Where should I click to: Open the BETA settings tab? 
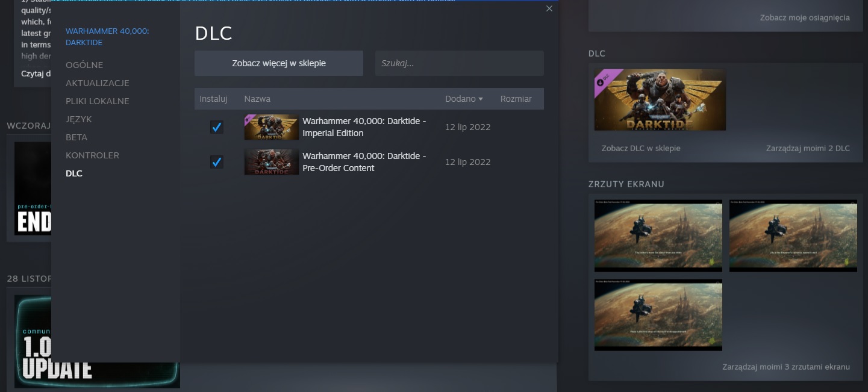coord(76,137)
